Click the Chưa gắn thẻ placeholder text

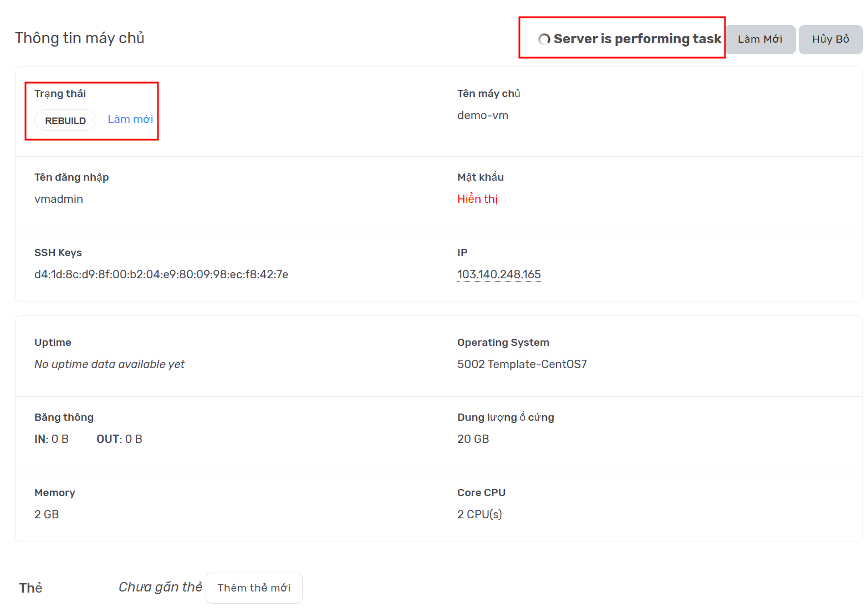pos(160,587)
